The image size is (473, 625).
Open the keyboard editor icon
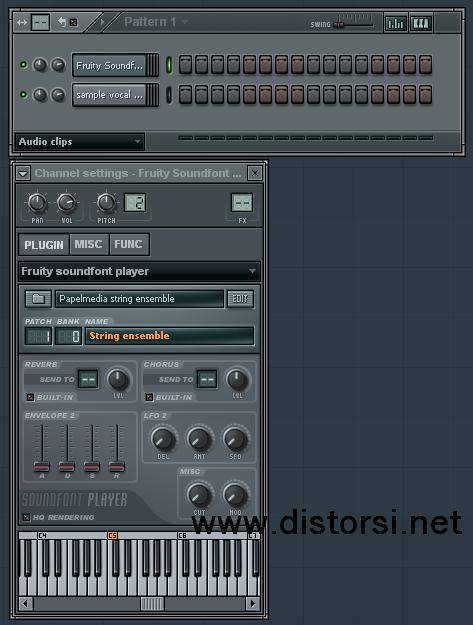(x=421, y=23)
